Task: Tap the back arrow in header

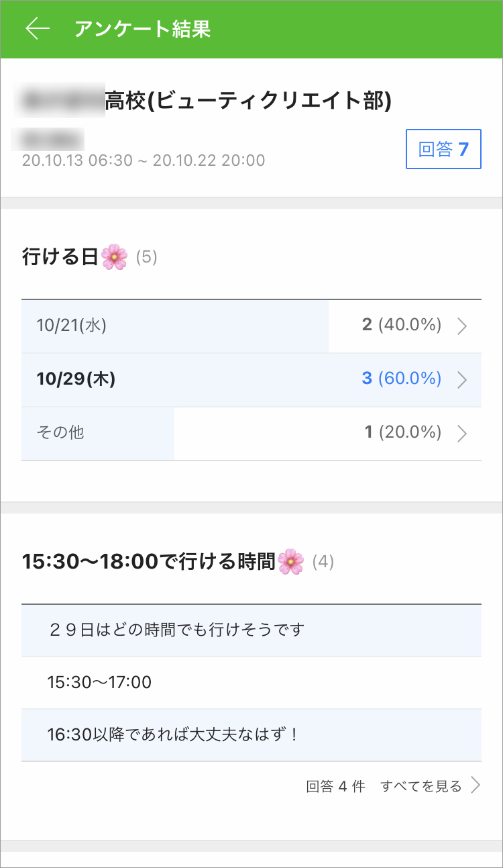Action: pos(38,28)
